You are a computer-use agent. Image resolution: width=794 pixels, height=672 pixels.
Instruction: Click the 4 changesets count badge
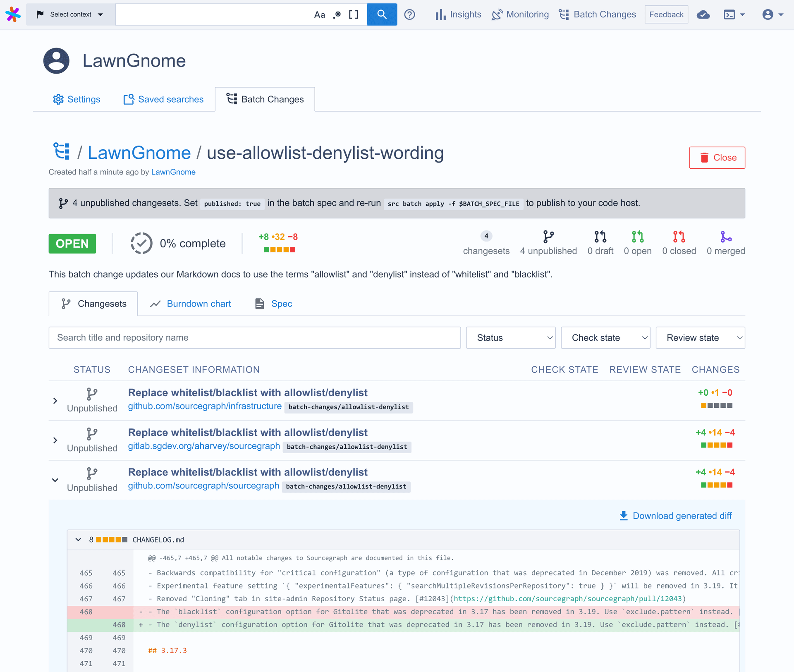point(486,236)
